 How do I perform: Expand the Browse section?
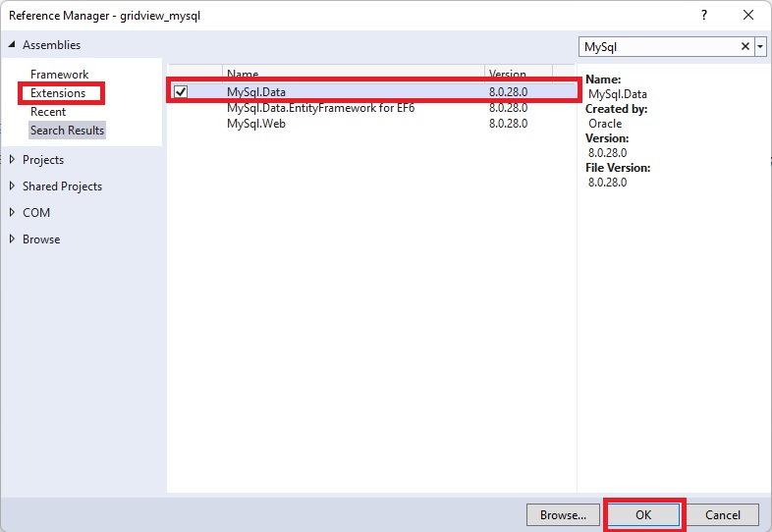click(x=13, y=239)
